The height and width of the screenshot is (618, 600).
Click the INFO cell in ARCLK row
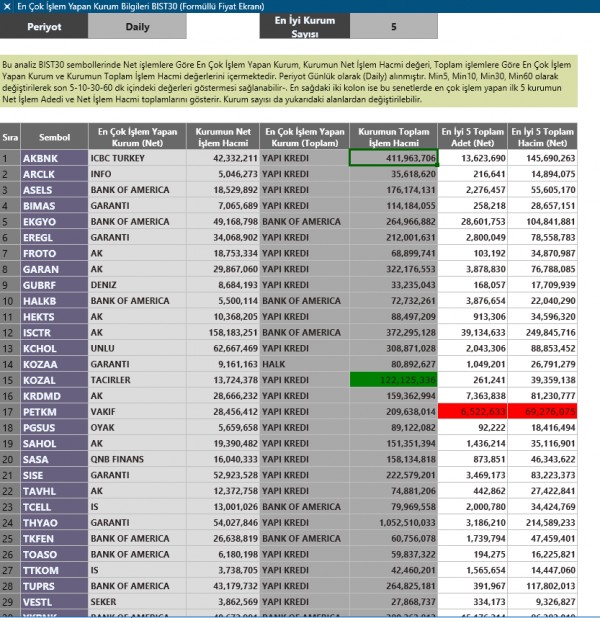pyautogui.click(x=137, y=174)
